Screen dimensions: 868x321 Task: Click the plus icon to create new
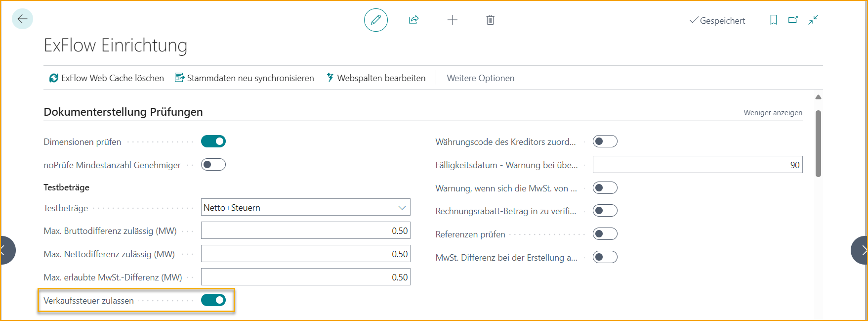click(452, 20)
